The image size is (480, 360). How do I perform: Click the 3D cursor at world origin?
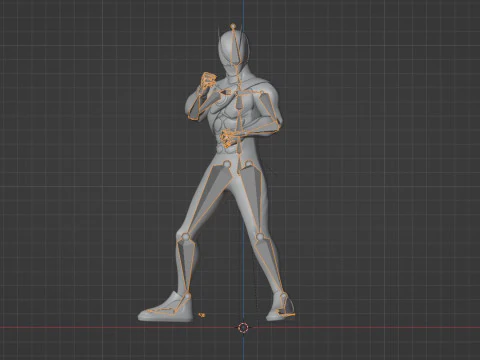[243, 328]
